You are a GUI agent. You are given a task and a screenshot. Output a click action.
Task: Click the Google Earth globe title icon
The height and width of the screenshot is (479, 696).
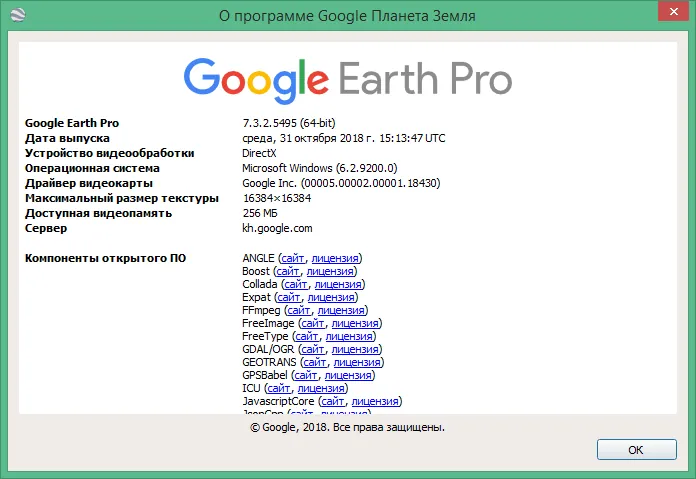(18, 15)
